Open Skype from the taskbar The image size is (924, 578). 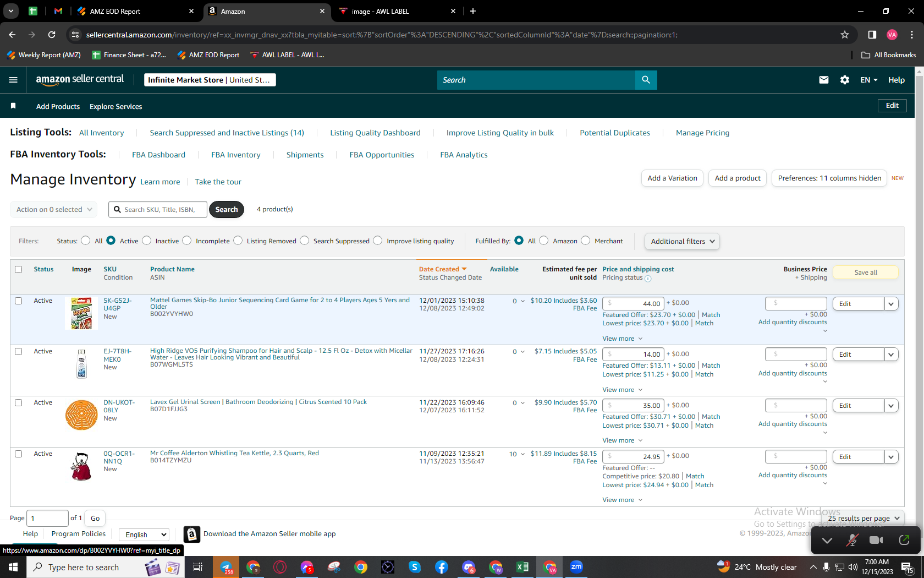click(x=414, y=567)
